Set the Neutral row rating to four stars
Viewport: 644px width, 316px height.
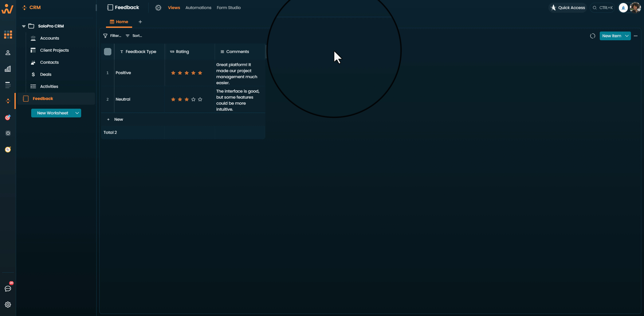[x=194, y=99]
